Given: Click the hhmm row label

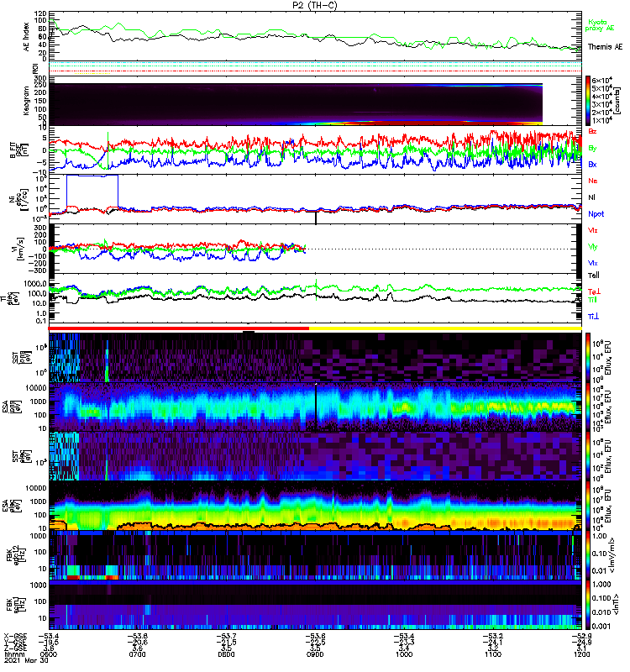Looking at the screenshot, I should 13,654.
